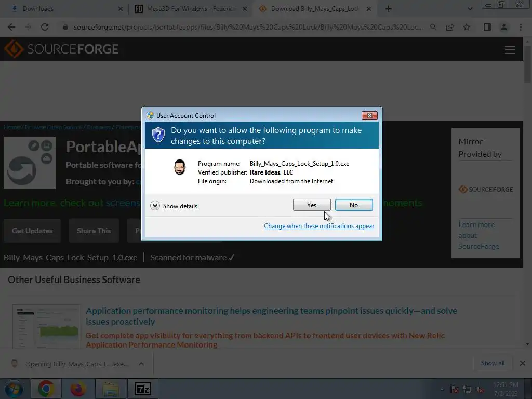Open the Windows Start menu

(14, 389)
